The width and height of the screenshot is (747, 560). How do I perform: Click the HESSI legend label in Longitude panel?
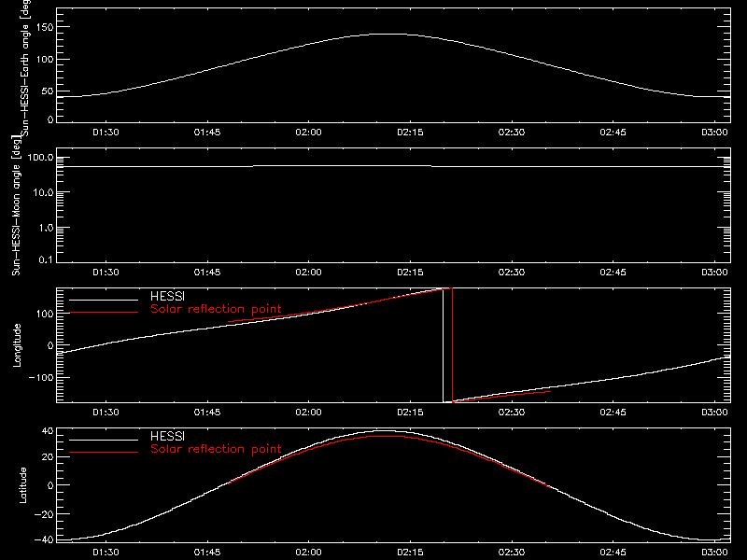tap(167, 296)
